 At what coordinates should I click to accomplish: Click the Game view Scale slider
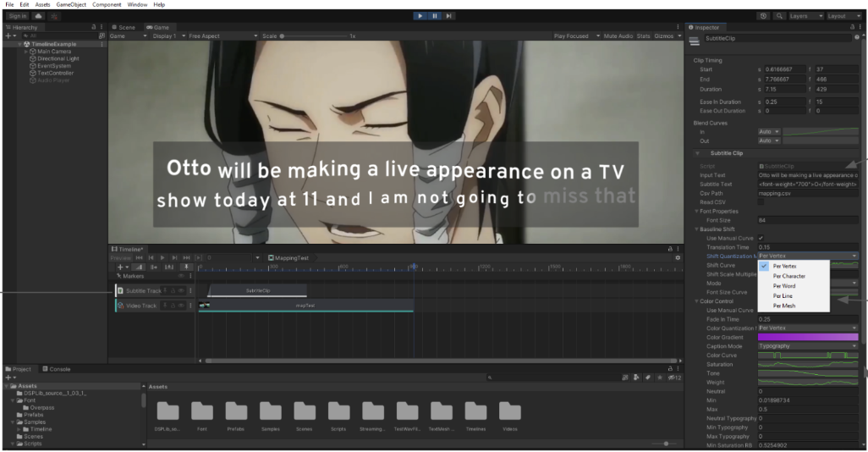click(313, 36)
